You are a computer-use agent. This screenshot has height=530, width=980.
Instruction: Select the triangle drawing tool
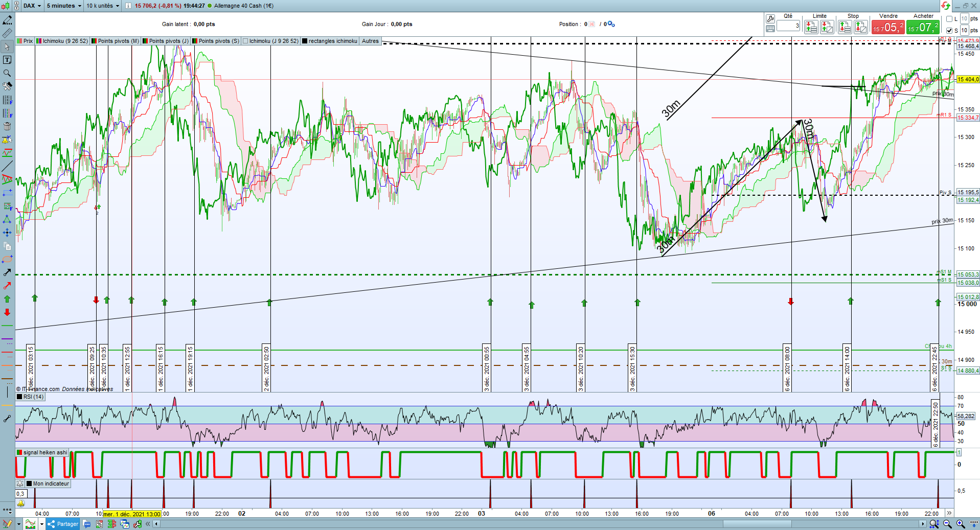click(7, 219)
